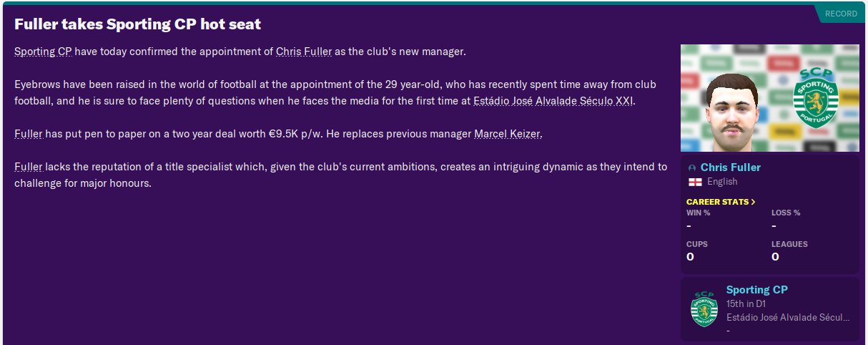Click the England flag icon

(x=694, y=182)
